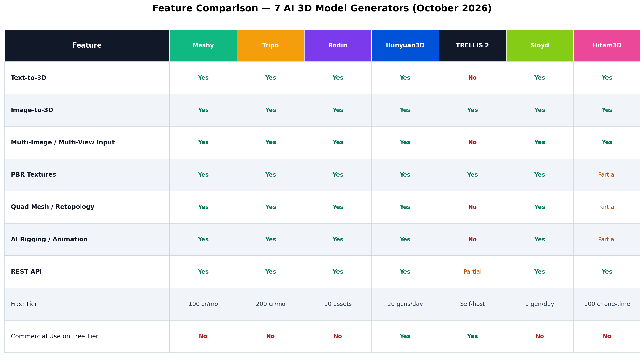Click TRELLIS 2 Multi-View Input 'No' cell
The height and width of the screenshot is (362, 644).
tap(472, 142)
